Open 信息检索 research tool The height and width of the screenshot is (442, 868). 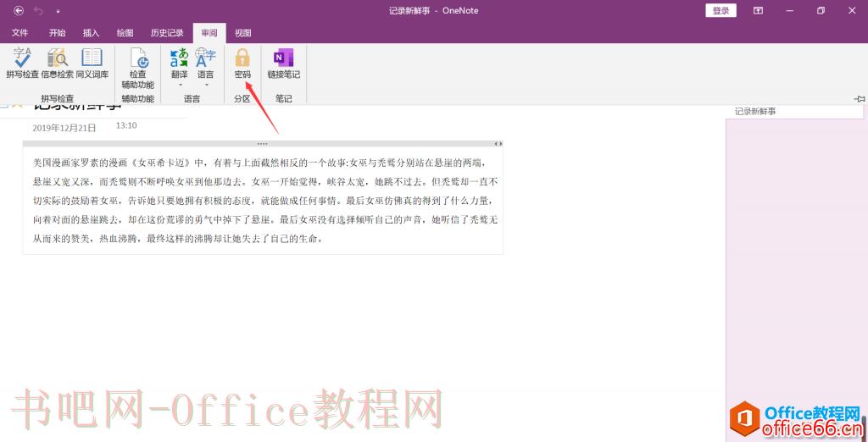[57, 63]
